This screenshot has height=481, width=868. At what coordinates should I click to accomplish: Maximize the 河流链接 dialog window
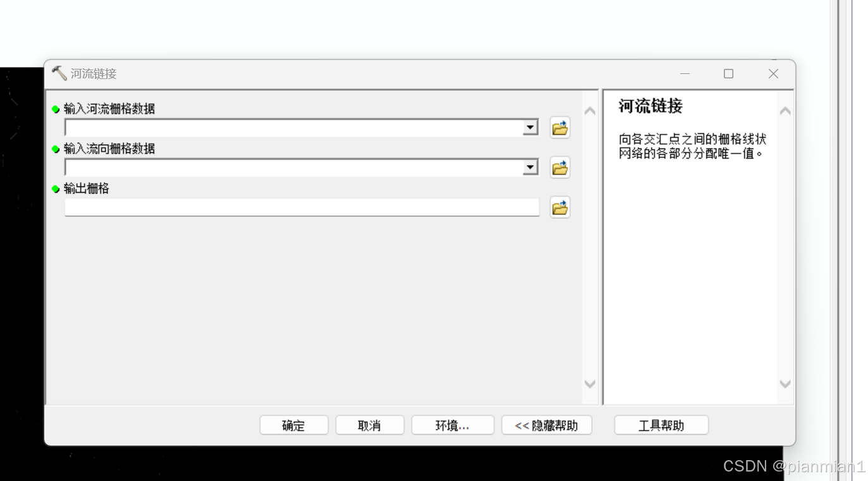[x=728, y=74]
